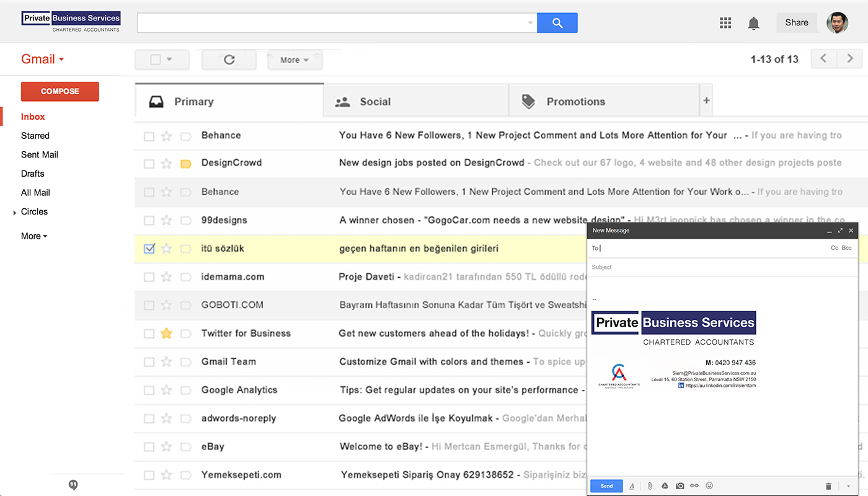The height and width of the screenshot is (496, 868).
Task: Expand More labels in sidebar
Action: [34, 236]
